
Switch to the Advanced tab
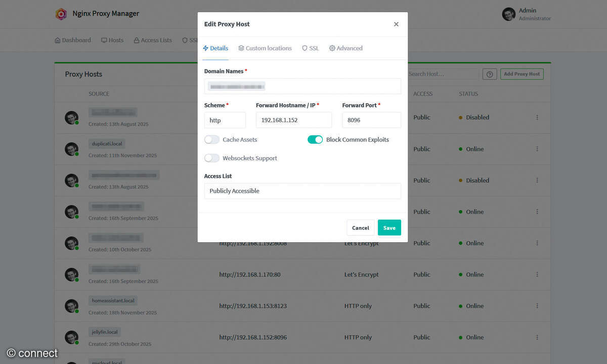pos(345,48)
